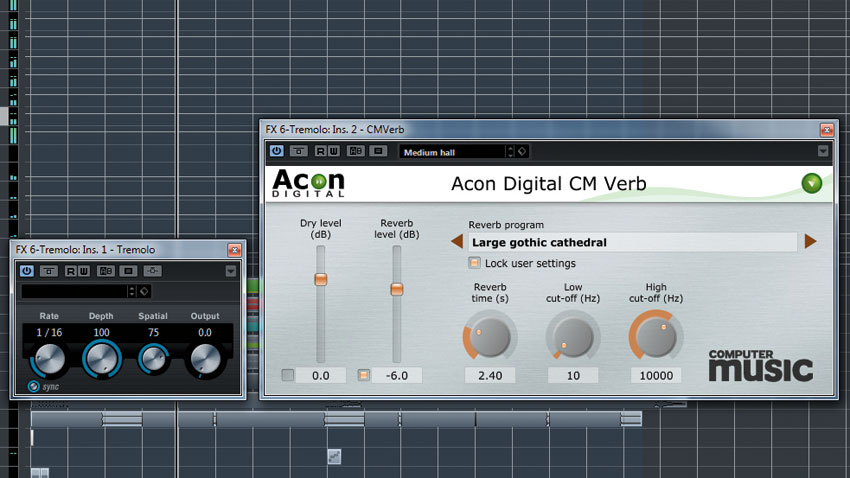Click the rectangle button beside A/B in CMVerb window

point(378,151)
